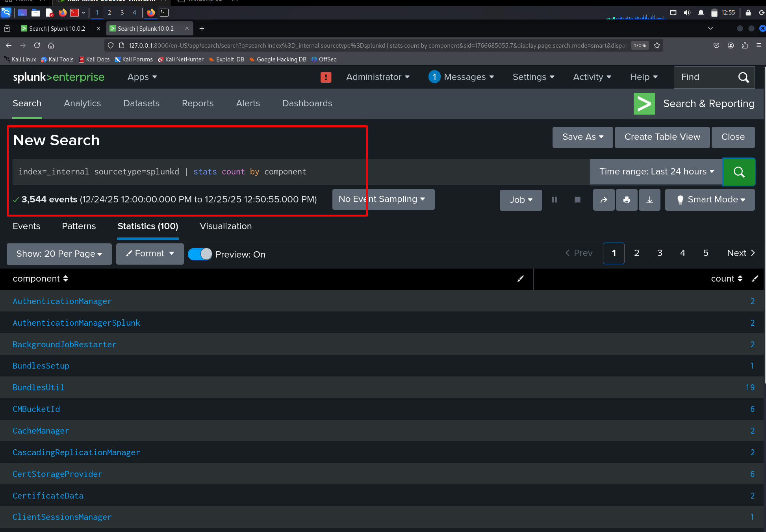Stop the search job
This screenshot has height=532, width=766.
click(x=577, y=200)
